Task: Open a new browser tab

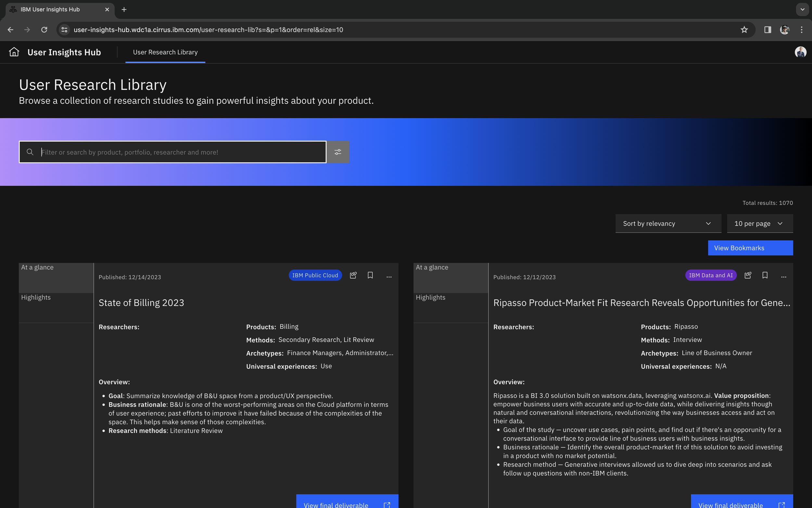Action: (124, 9)
